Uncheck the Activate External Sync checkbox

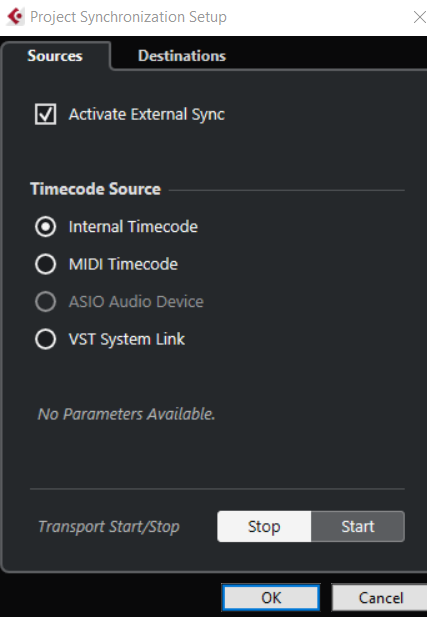45,114
